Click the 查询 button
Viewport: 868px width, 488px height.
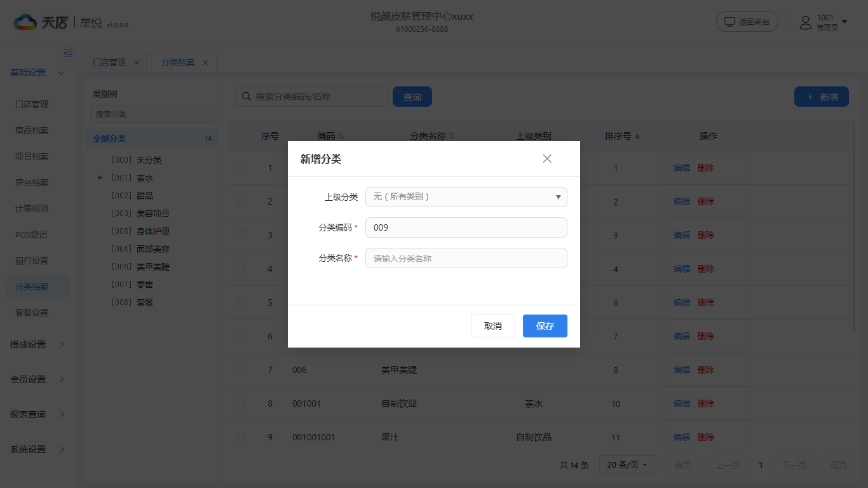click(412, 97)
